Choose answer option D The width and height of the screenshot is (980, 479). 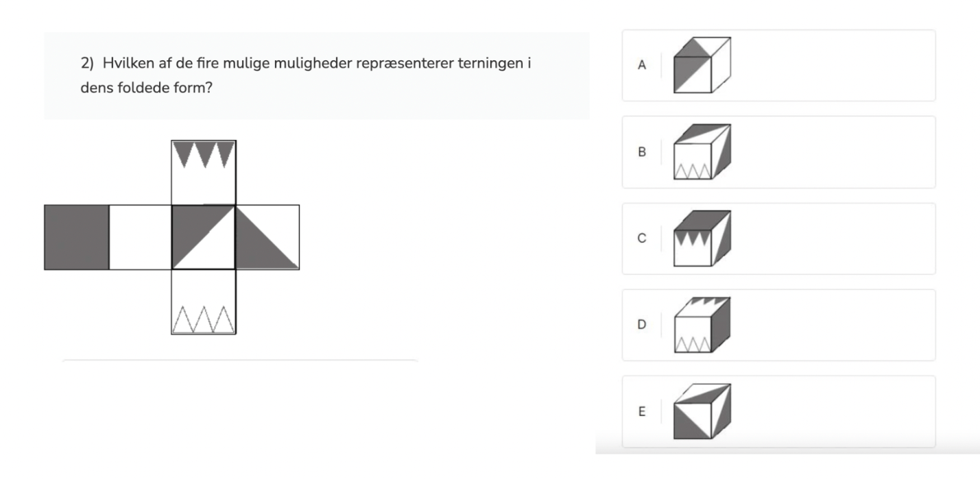(778, 325)
